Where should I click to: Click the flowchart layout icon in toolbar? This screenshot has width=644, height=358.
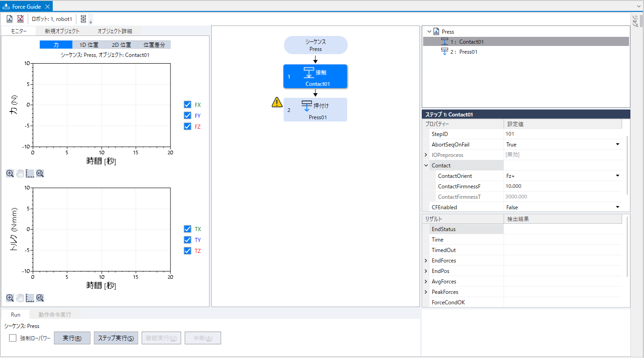[84, 19]
